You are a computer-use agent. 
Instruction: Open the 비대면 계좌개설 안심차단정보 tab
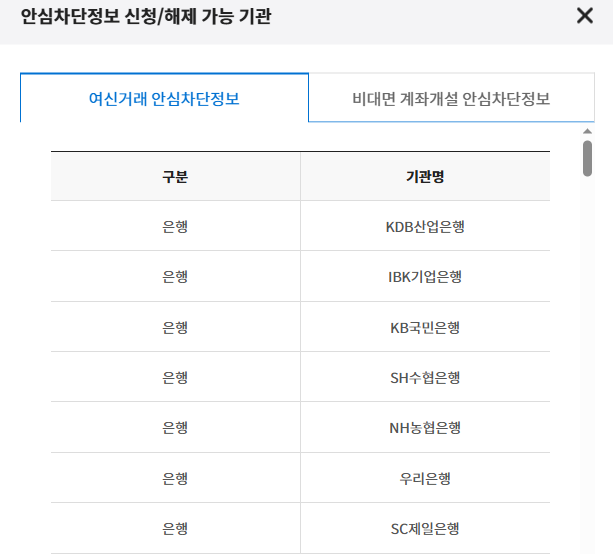pos(451,98)
